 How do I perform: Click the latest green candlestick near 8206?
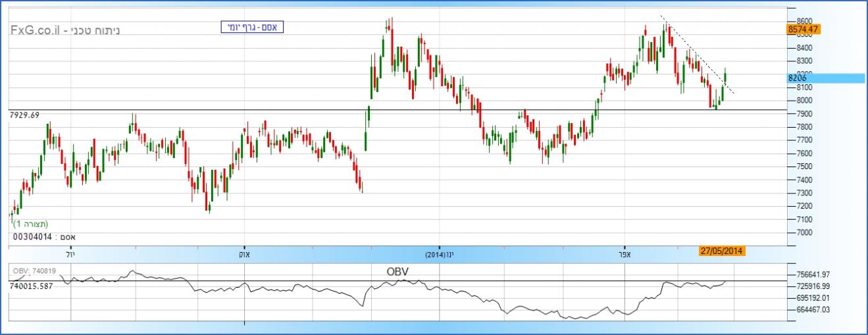(725, 76)
